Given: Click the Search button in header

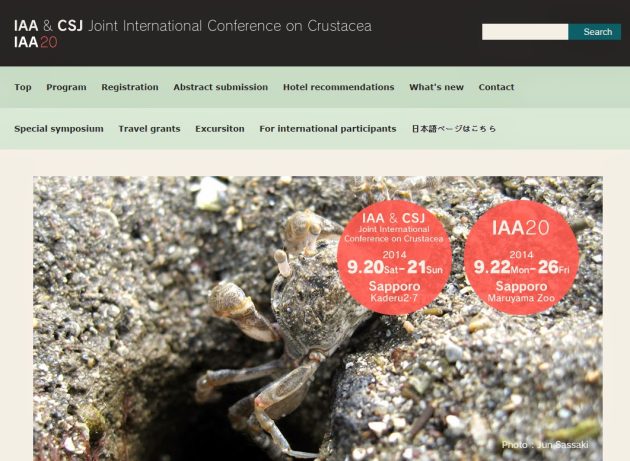Looking at the screenshot, I should (595, 32).
